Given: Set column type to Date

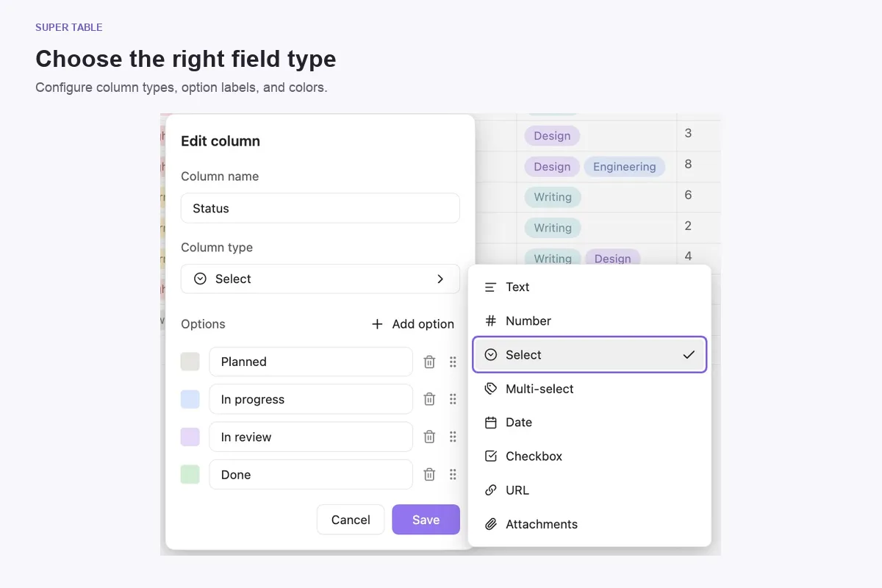Looking at the screenshot, I should 589,423.
